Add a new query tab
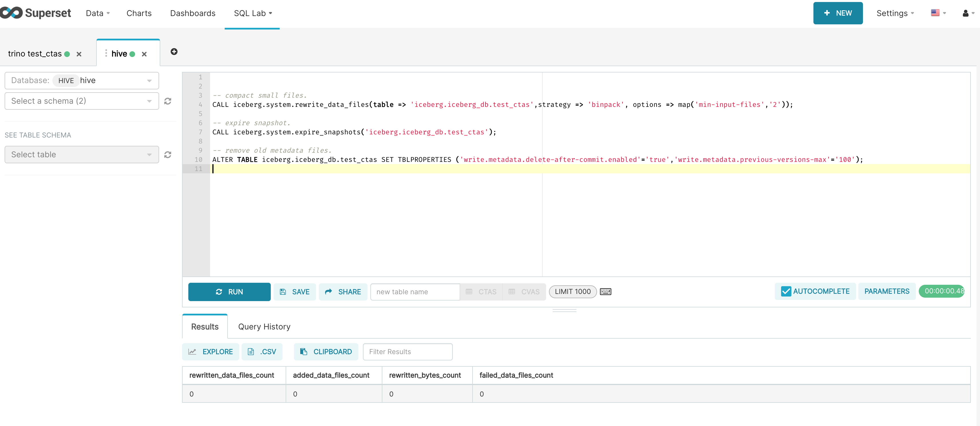This screenshot has width=980, height=426. click(x=174, y=52)
